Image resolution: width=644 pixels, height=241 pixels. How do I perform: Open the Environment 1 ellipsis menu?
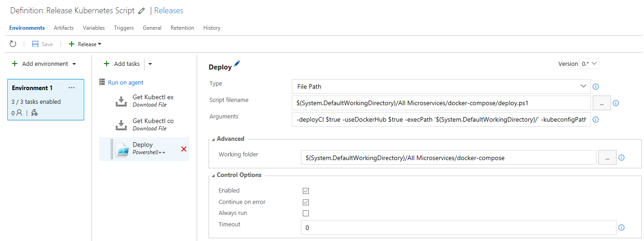click(x=71, y=87)
